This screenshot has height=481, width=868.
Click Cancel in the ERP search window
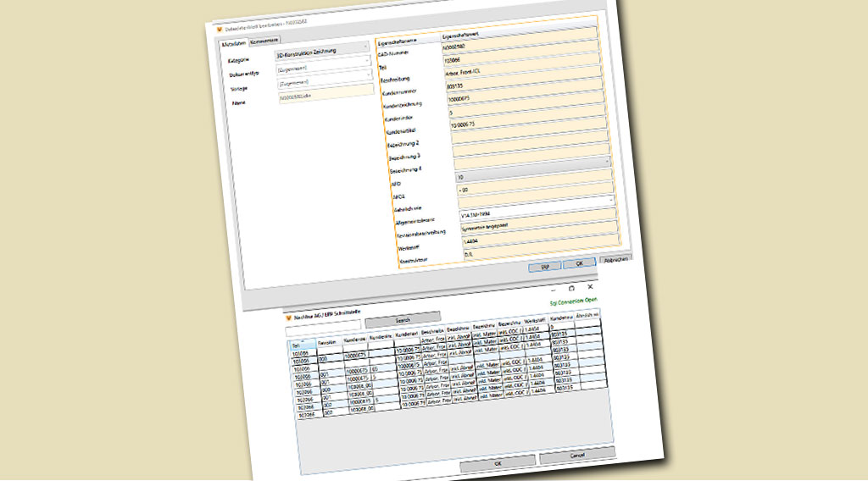coord(577,454)
